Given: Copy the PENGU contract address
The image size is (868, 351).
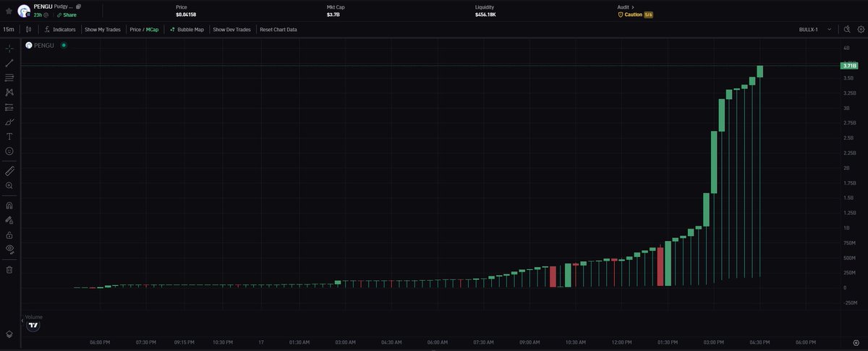Looking at the screenshot, I should pyautogui.click(x=78, y=7).
